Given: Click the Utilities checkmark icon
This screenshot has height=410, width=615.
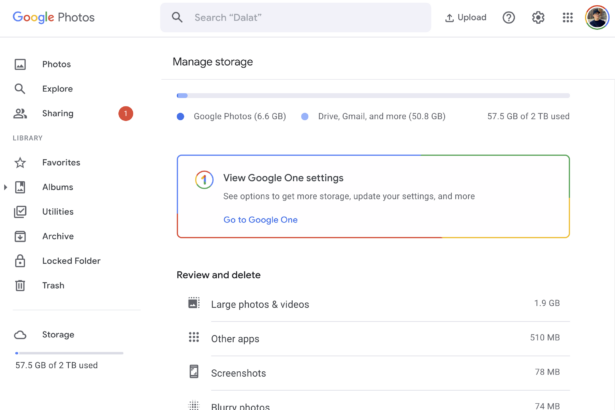Looking at the screenshot, I should point(20,212).
